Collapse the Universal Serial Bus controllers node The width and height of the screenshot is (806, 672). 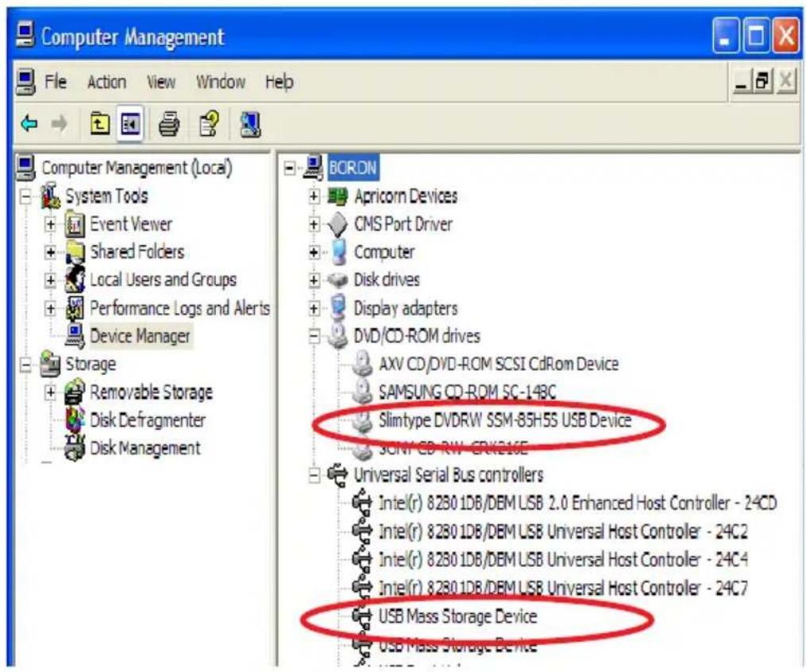tap(314, 476)
